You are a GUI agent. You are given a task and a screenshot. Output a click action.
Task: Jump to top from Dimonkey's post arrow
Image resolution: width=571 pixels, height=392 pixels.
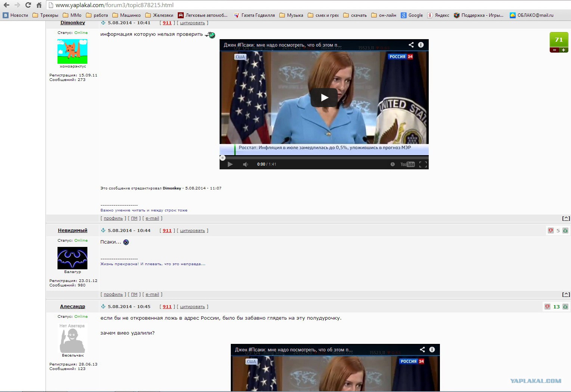(x=566, y=219)
